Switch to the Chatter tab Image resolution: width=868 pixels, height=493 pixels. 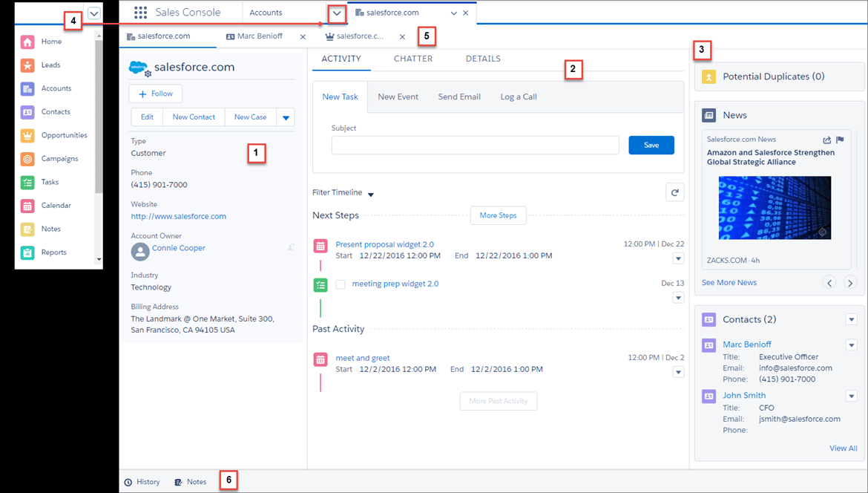(413, 59)
